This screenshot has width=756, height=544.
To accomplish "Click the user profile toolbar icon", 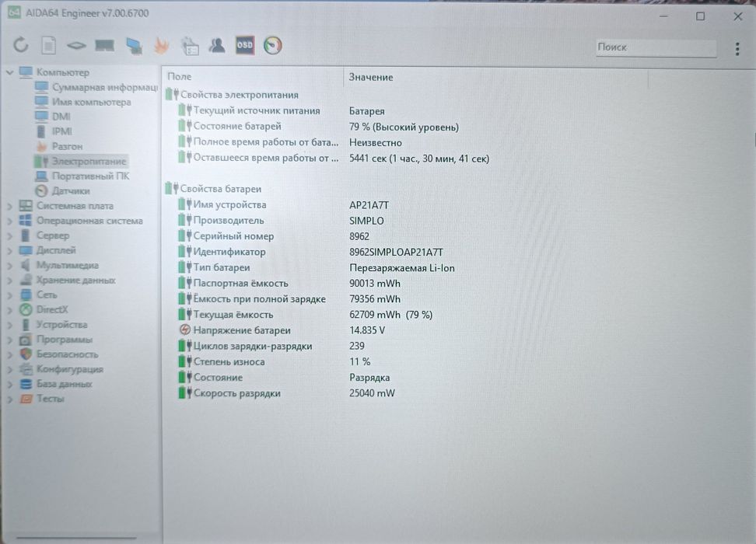I will pos(217,45).
